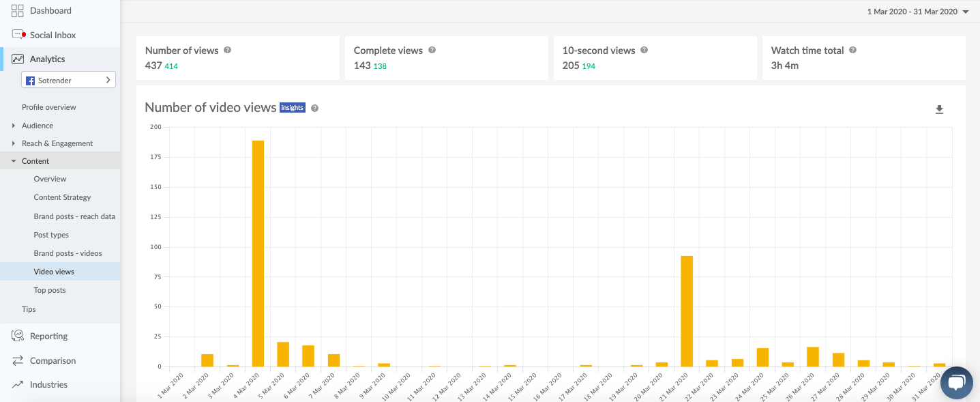Click help icon beside 10-second views

coord(644,51)
